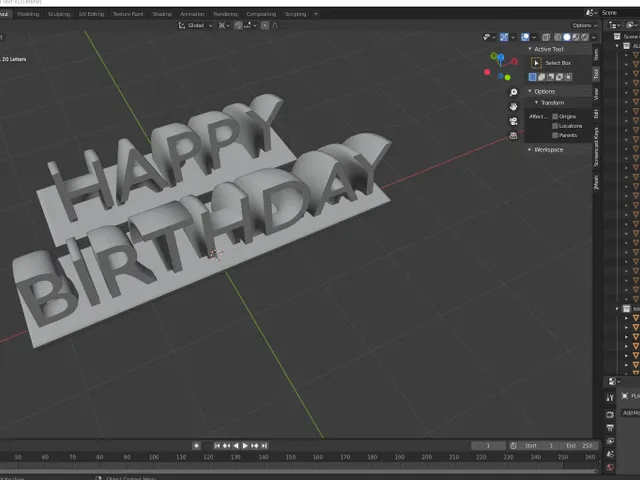Image resolution: width=640 pixels, height=480 pixels.
Task: Click frame 150 on the timeline
Action: click(291, 457)
